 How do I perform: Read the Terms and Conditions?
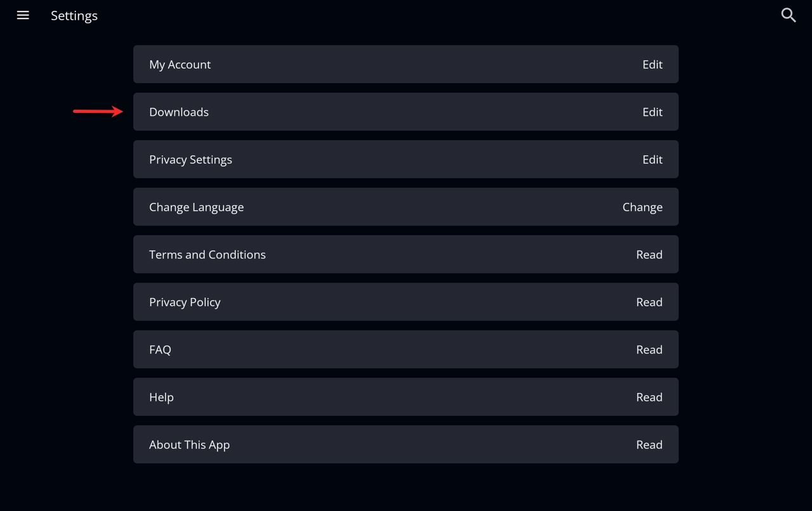[x=649, y=254]
